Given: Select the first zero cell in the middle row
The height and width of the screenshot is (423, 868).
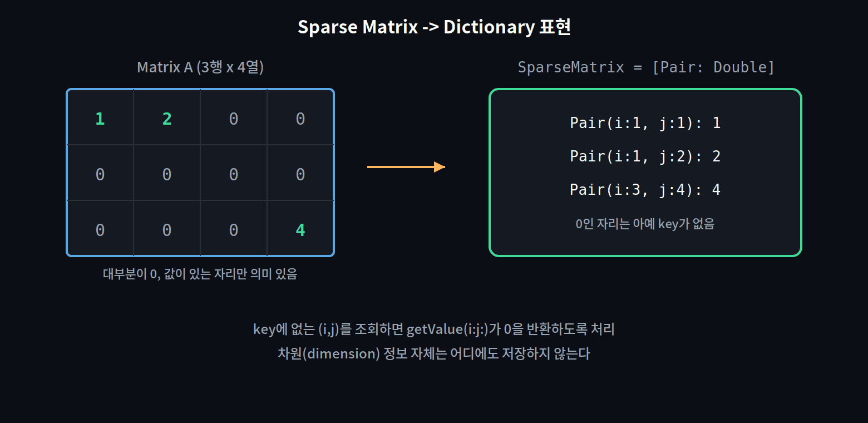Looking at the screenshot, I should coord(100,173).
